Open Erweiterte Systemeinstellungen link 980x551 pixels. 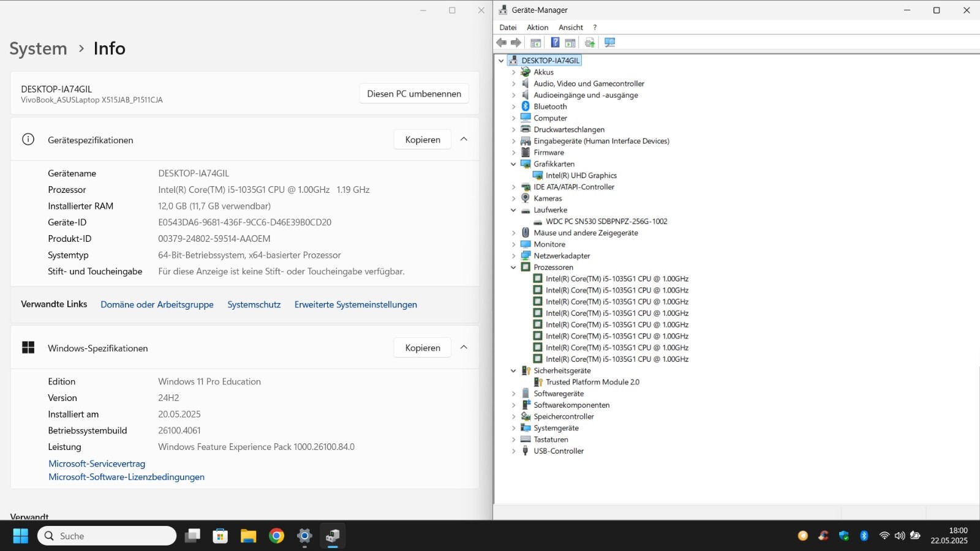(x=356, y=305)
